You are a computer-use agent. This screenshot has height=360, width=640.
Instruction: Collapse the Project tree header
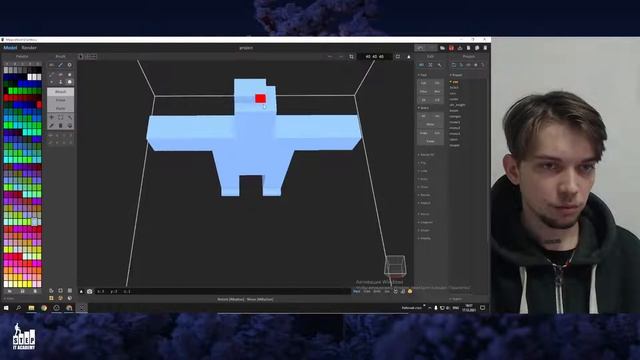(456, 75)
